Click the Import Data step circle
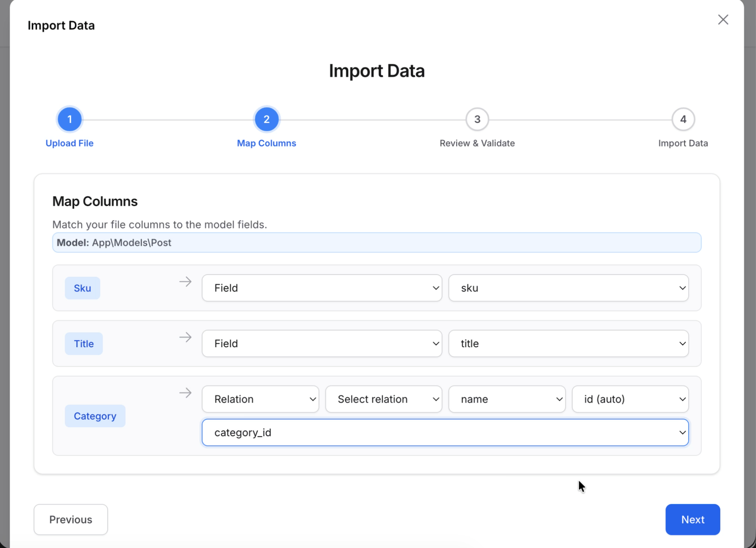 click(x=683, y=119)
